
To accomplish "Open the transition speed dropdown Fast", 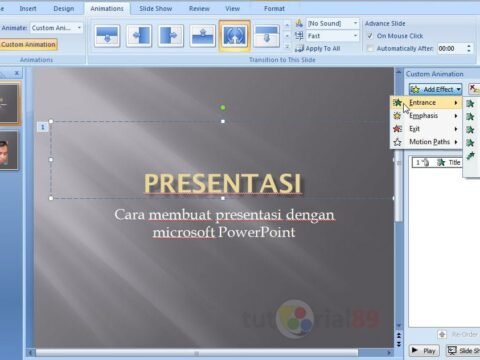I will point(333,36).
